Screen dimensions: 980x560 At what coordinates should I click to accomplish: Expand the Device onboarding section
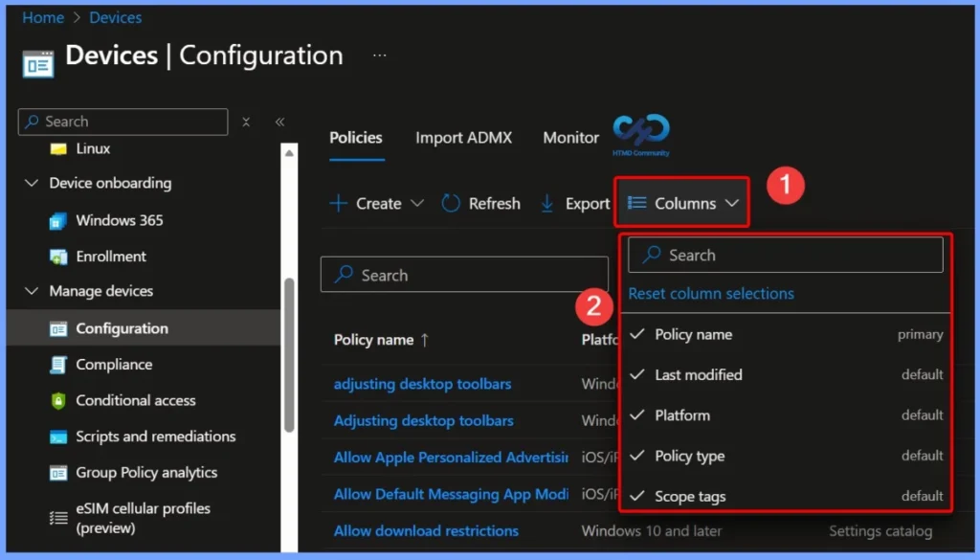click(x=32, y=183)
